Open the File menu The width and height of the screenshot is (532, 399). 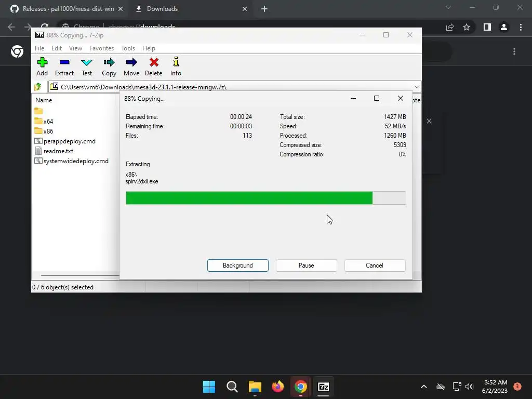[x=39, y=48]
